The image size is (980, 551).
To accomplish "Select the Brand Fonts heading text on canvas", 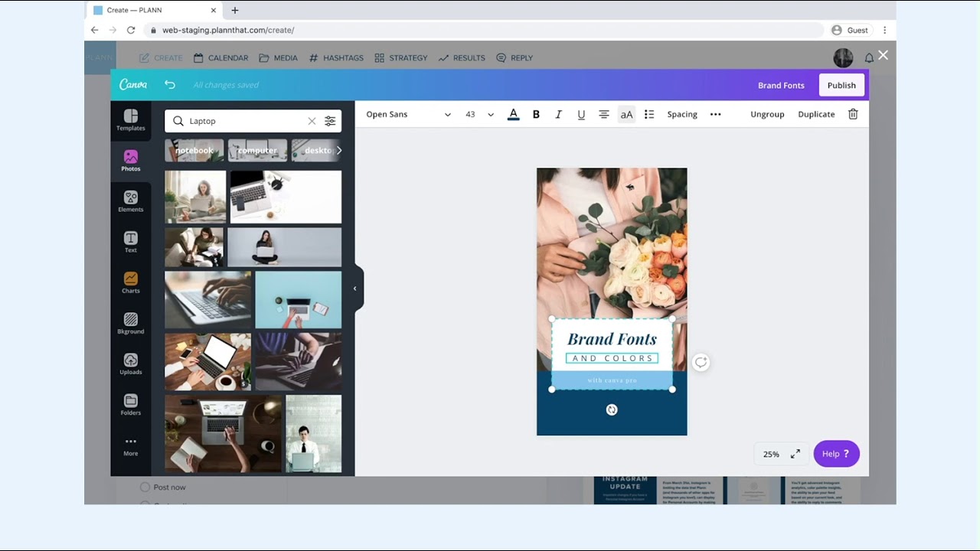I will [x=612, y=338].
